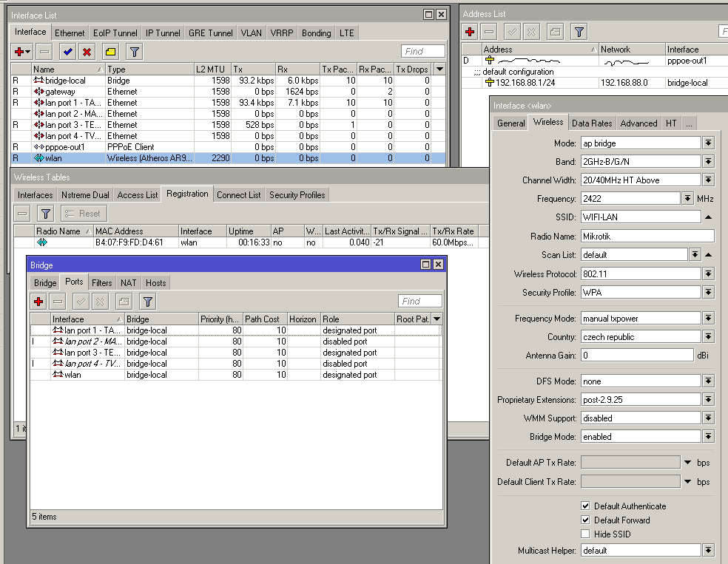The height and width of the screenshot is (564, 728).
Task: Enable the Hide SSID checkbox
Action: point(586,534)
